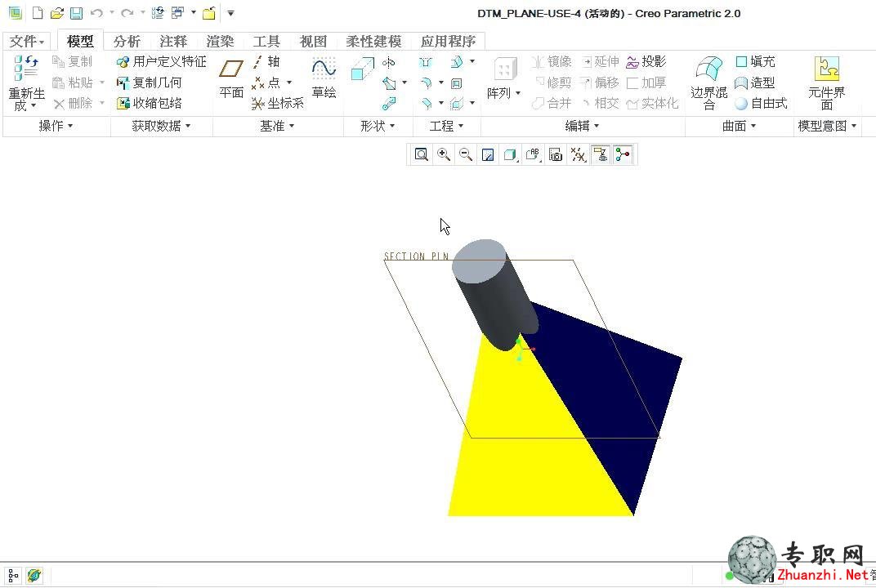Select the Shell tool icon
The width and height of the screenshot is (876, 588).
[457, 84]
